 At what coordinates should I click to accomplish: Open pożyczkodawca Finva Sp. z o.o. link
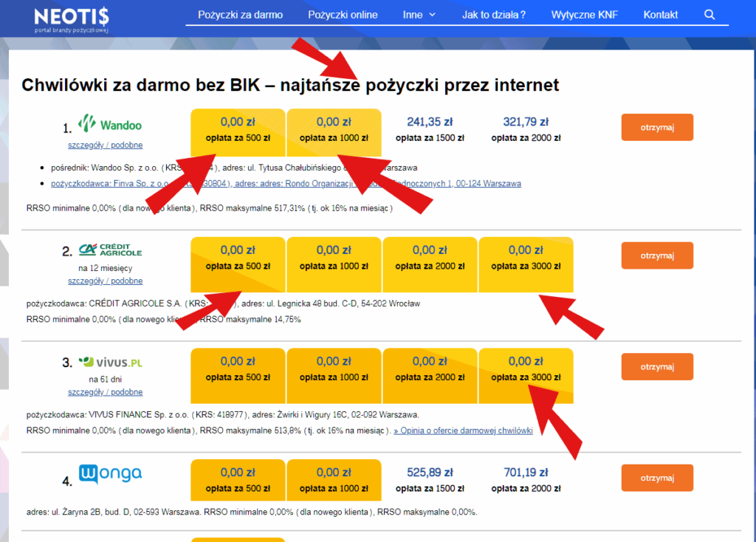[286, 183]
